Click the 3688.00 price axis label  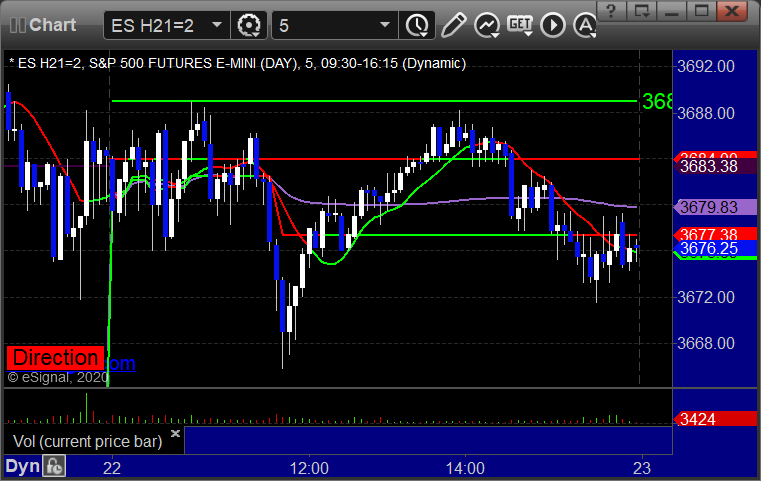point(705,113)
